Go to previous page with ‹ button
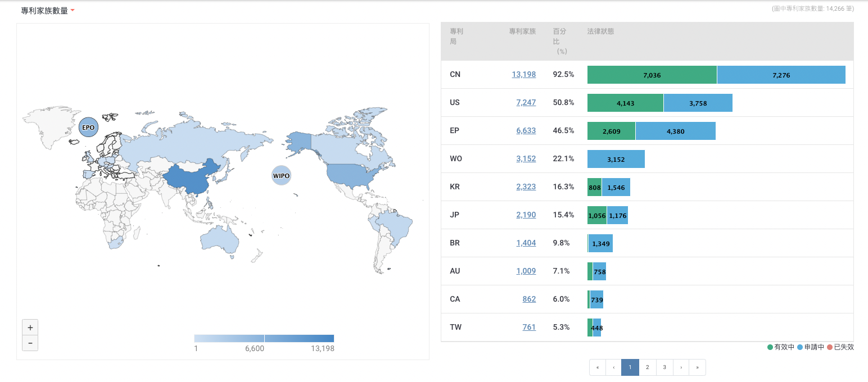 point(613,367)
